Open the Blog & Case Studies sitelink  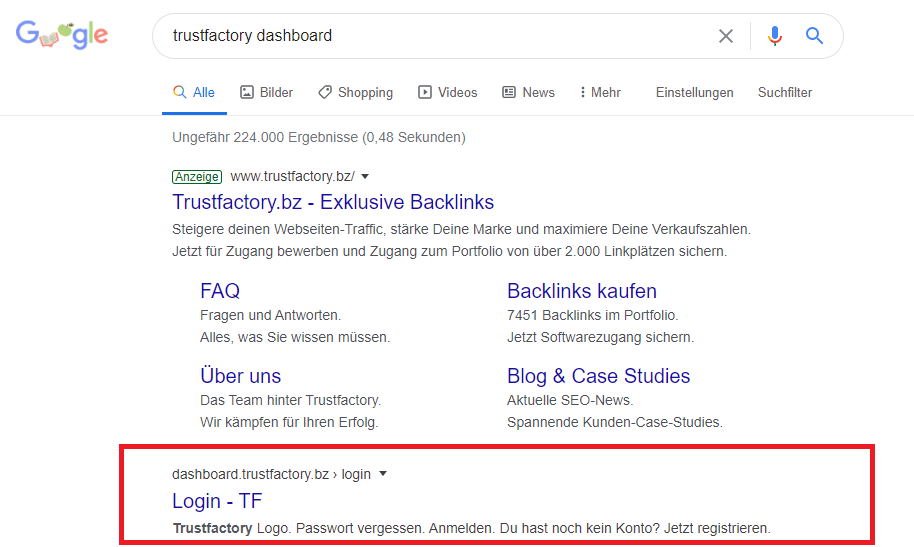[x=598, y=376]
